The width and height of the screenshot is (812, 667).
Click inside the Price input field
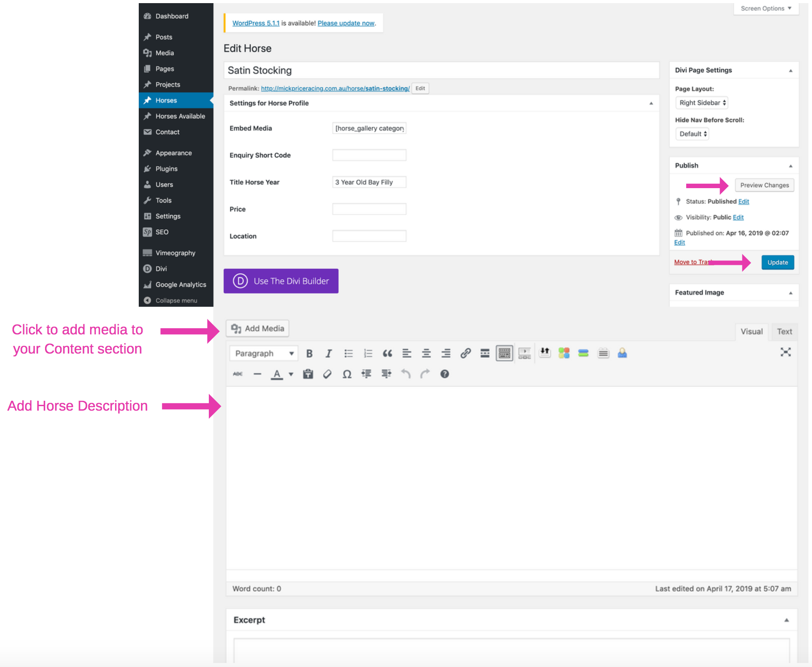click(x=369, y=209)
